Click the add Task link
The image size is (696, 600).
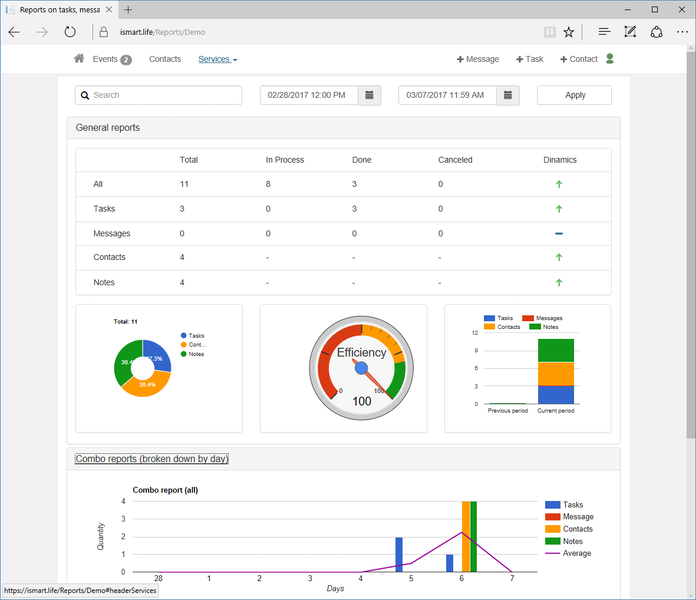530,59
